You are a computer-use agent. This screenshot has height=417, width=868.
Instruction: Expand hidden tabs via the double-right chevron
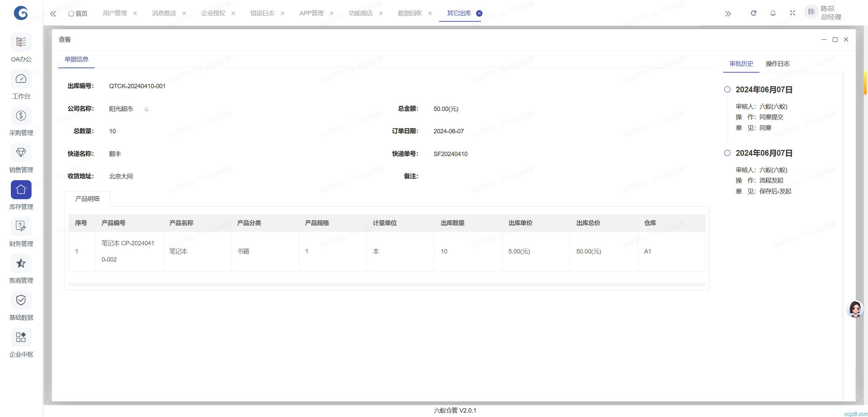[728, 13]
